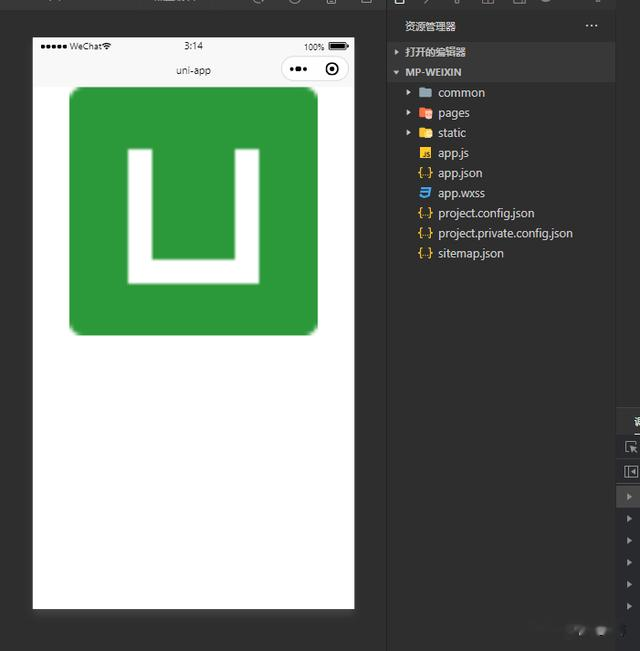Open project.config.json file

pyautogui.click(x=486, y=213)
